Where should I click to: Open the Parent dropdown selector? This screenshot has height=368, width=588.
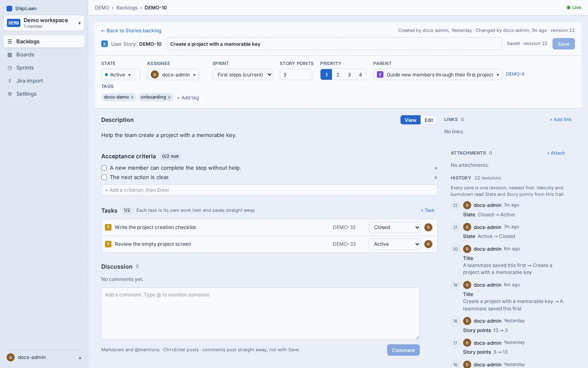point(438,74)
